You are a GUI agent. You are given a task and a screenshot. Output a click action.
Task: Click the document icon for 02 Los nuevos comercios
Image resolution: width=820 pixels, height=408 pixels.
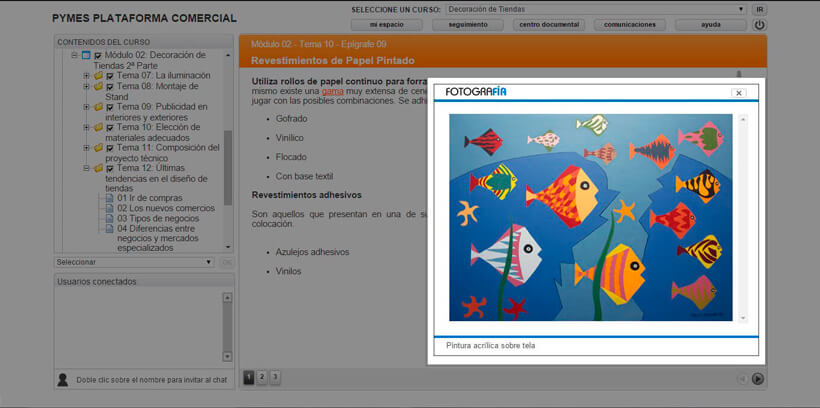click(x=109, y=208)
